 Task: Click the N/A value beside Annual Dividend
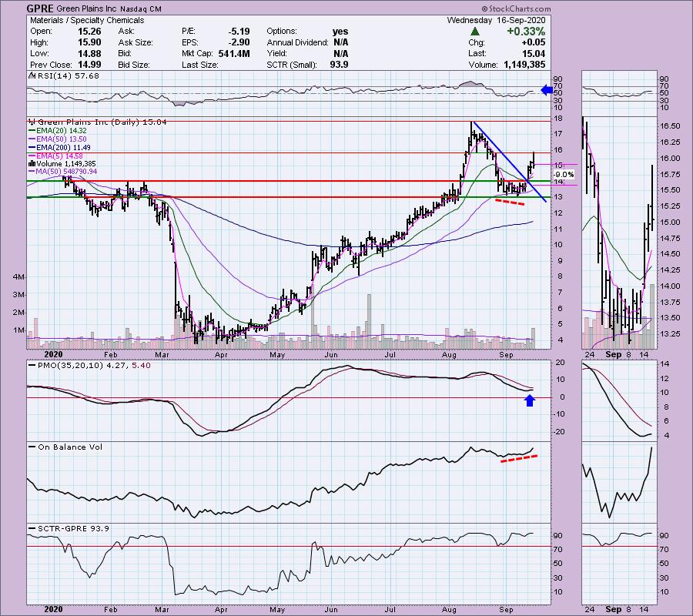coord(341,42)
